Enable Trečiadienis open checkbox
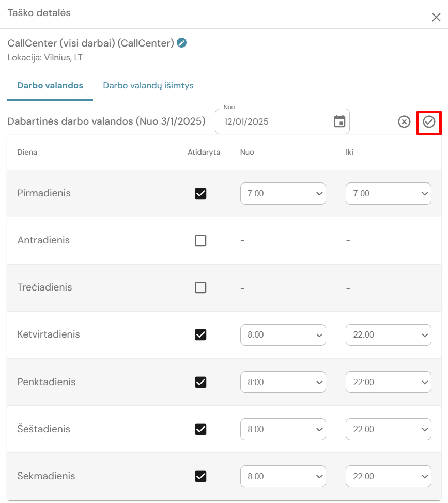This screenshot has width=448, height=503. pyautogui.click(x=200, y=287)
